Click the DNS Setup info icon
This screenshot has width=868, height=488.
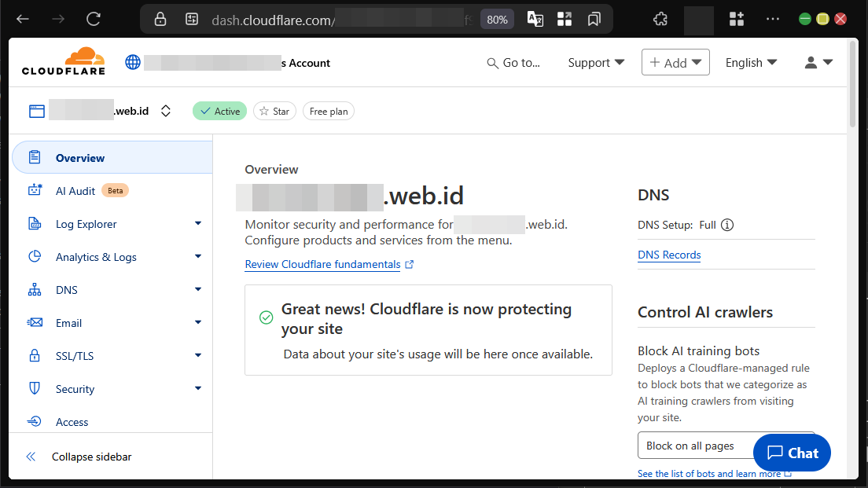pyautogui.click(x=726, y=226)
